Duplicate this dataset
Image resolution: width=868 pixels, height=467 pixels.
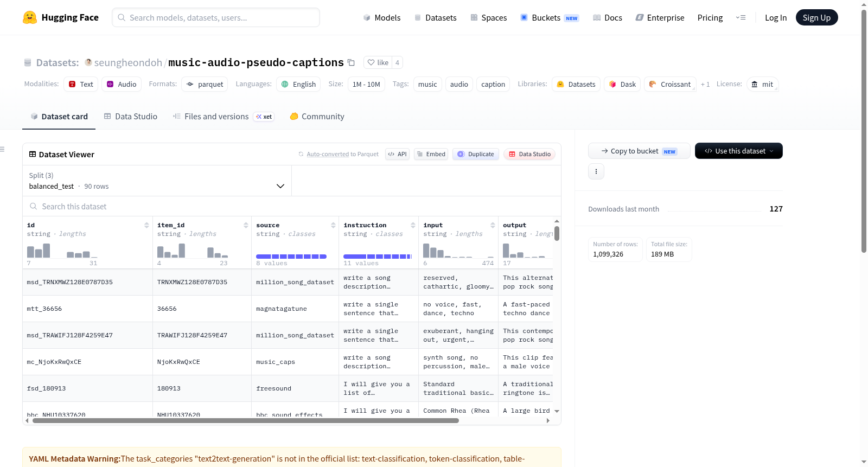click(476, 154)
